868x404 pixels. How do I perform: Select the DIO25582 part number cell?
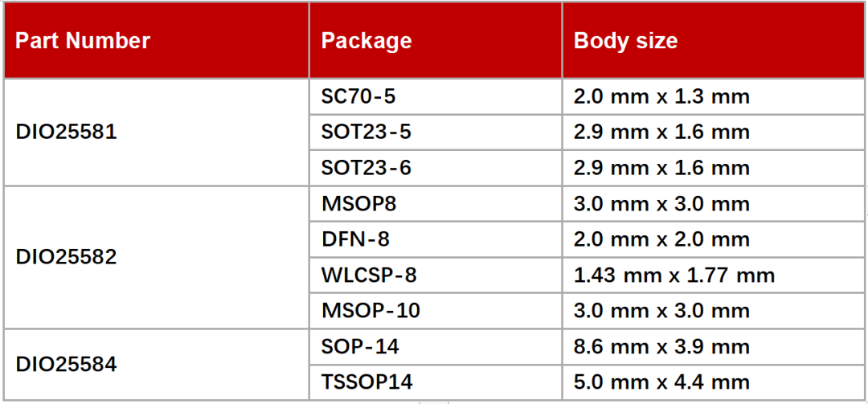click(67, 257)
